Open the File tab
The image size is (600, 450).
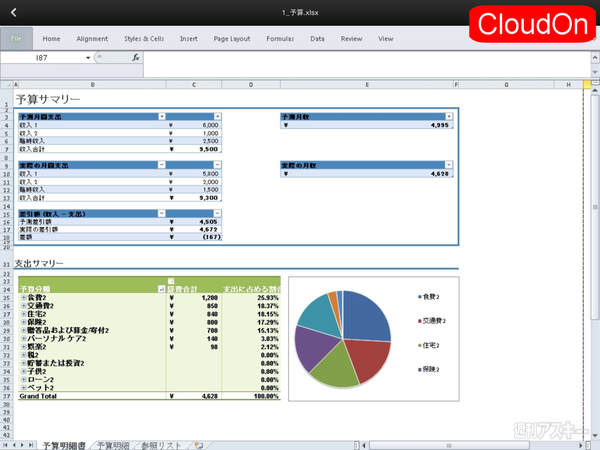[x=16, y=39]
